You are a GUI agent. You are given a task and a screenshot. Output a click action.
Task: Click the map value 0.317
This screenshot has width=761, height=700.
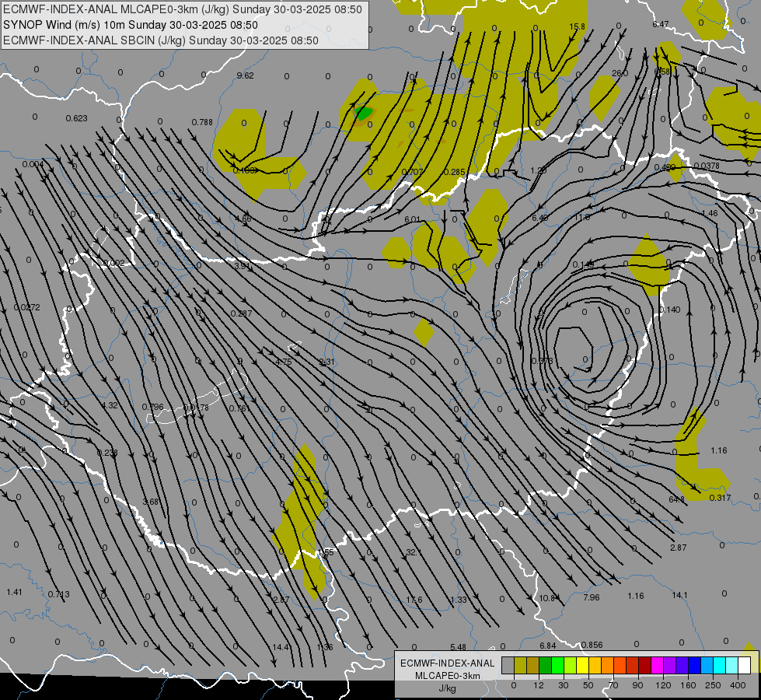[x=720, y=498]
